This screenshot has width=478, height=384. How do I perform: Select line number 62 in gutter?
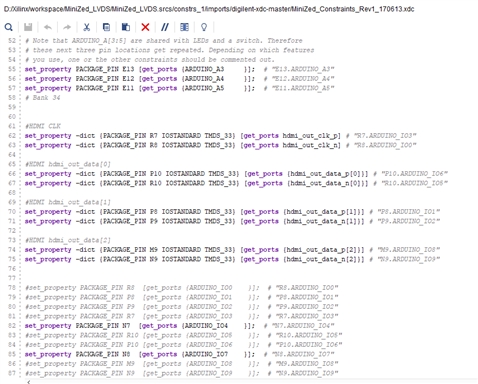[12, 136]
